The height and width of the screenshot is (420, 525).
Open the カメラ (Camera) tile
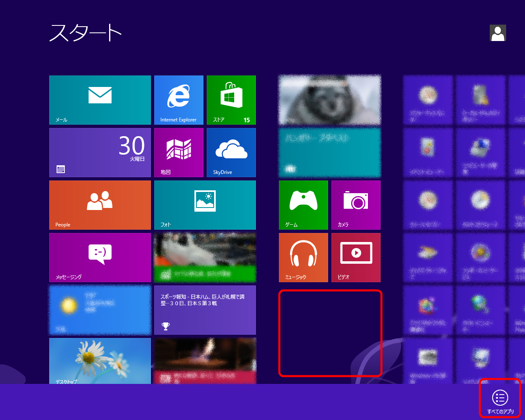(x=356, y=205)
